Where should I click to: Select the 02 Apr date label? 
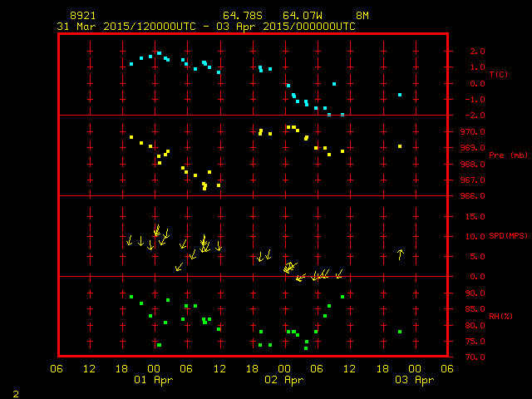[x=283, y=380]
